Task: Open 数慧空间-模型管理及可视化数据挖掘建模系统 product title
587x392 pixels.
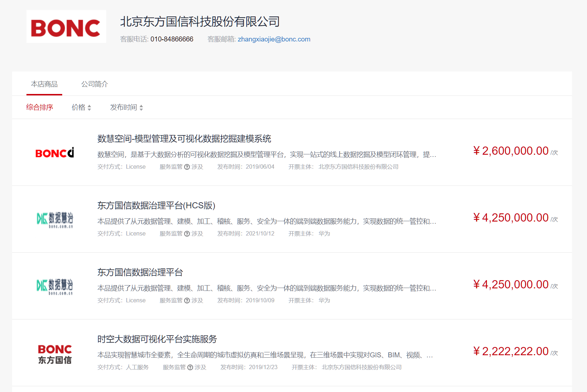Action: coord(184,139)
